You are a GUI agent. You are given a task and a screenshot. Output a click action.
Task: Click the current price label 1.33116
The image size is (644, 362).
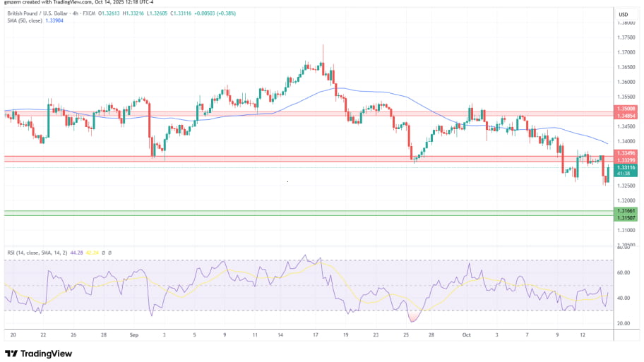pyautogui.click(x=626, y=167)
